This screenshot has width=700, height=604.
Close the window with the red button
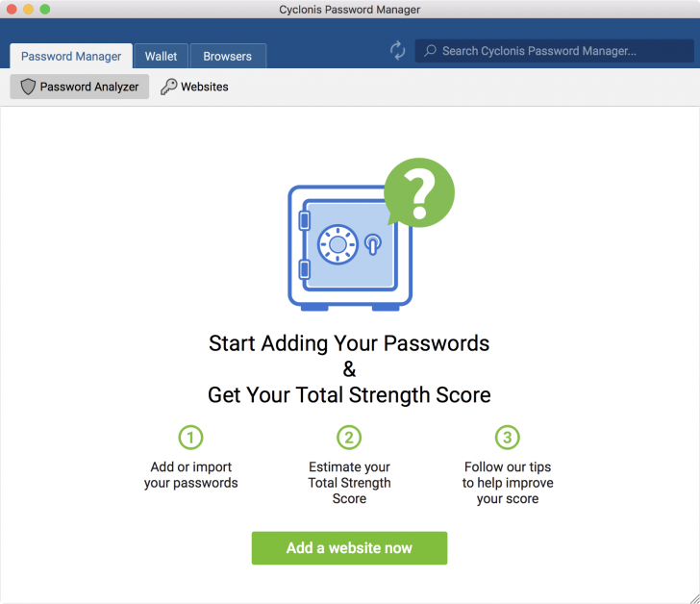pos(12,9)
